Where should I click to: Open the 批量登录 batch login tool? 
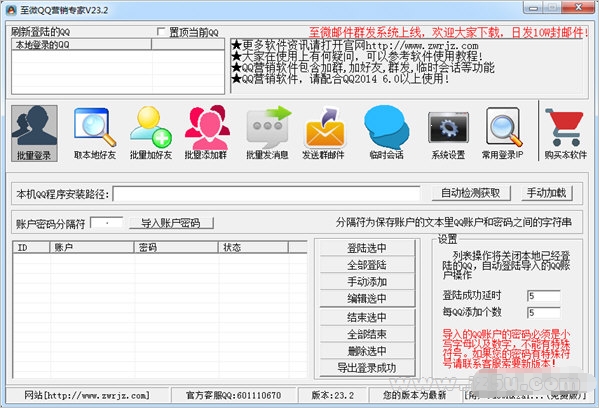[x=34, y=133]
